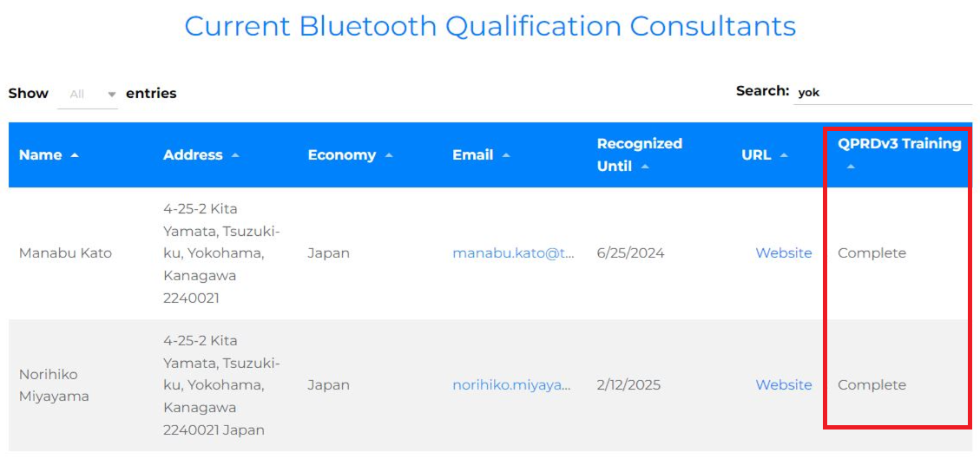Click the dropdown arrow next to All
980x459 pixels.
click(112, 95)
